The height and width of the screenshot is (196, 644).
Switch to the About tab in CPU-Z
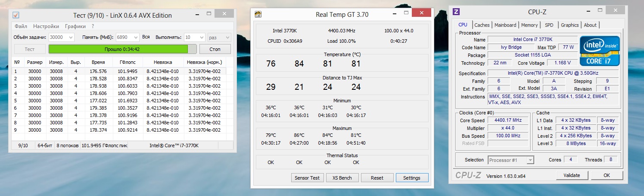click(590, 25)
